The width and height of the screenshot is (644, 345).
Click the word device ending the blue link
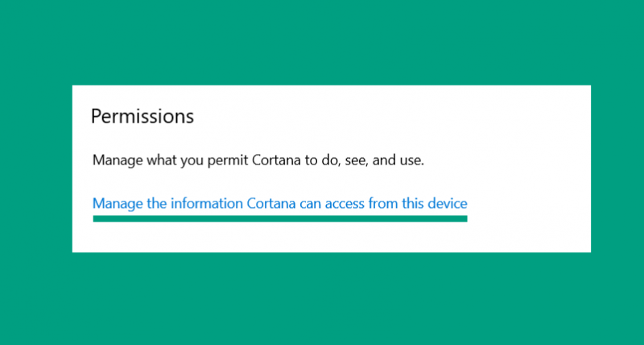(448, 203)
